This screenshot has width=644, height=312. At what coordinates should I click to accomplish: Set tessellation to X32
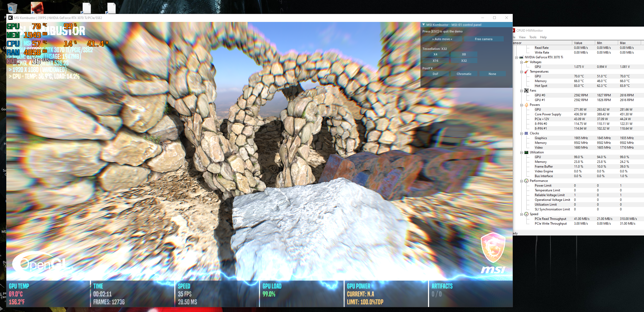coord(464,61)
